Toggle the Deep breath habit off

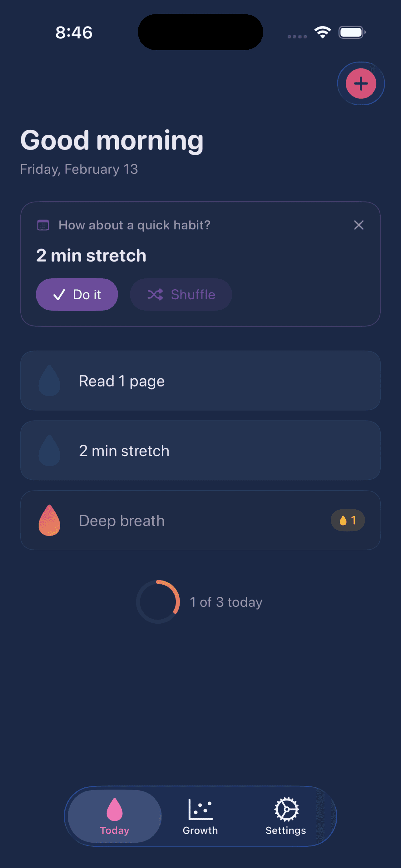tap(200, 520)
